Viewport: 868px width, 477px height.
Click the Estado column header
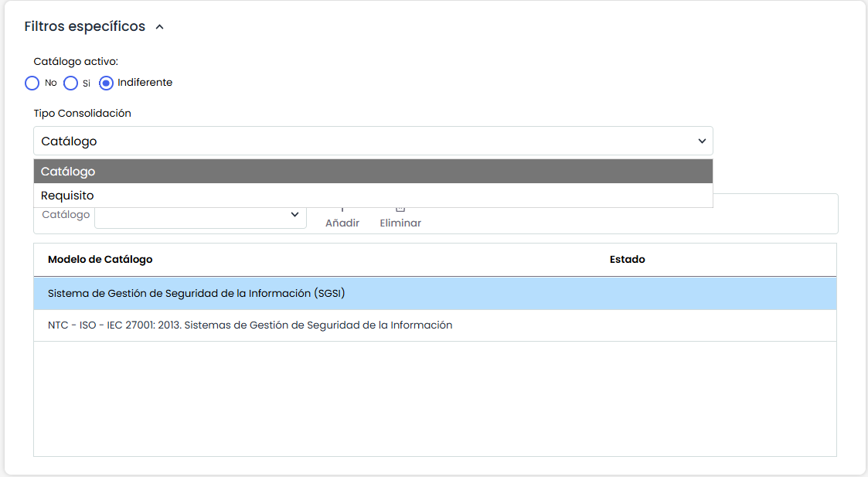point(627,260)
